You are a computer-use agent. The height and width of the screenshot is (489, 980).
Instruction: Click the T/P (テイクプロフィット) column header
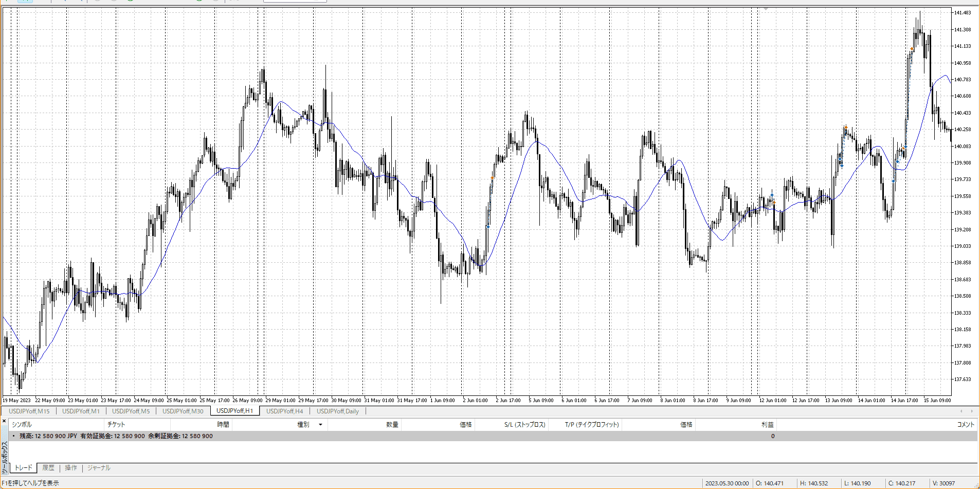(x=592, y=425)
